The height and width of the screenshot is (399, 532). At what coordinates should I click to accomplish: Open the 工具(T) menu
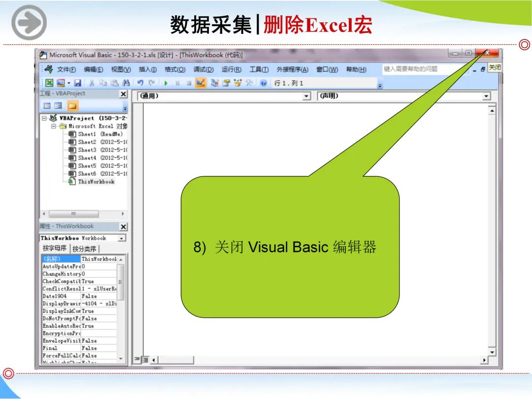point(259,69)
